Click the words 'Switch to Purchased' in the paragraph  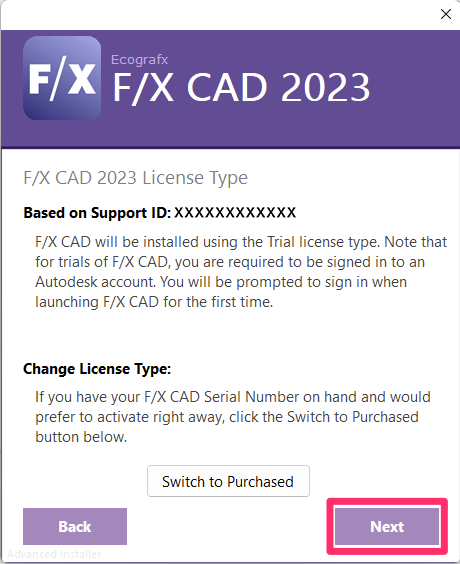353,417
